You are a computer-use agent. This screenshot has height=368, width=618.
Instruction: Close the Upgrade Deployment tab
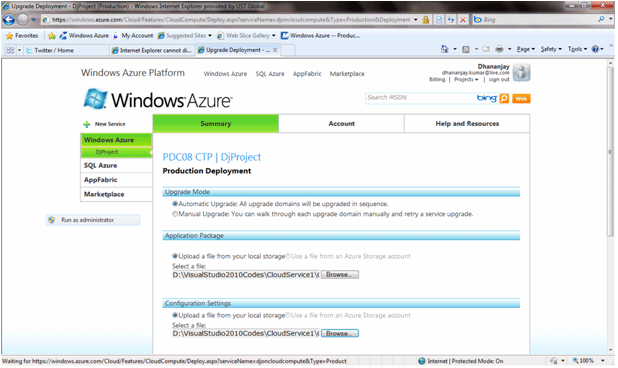275,50
